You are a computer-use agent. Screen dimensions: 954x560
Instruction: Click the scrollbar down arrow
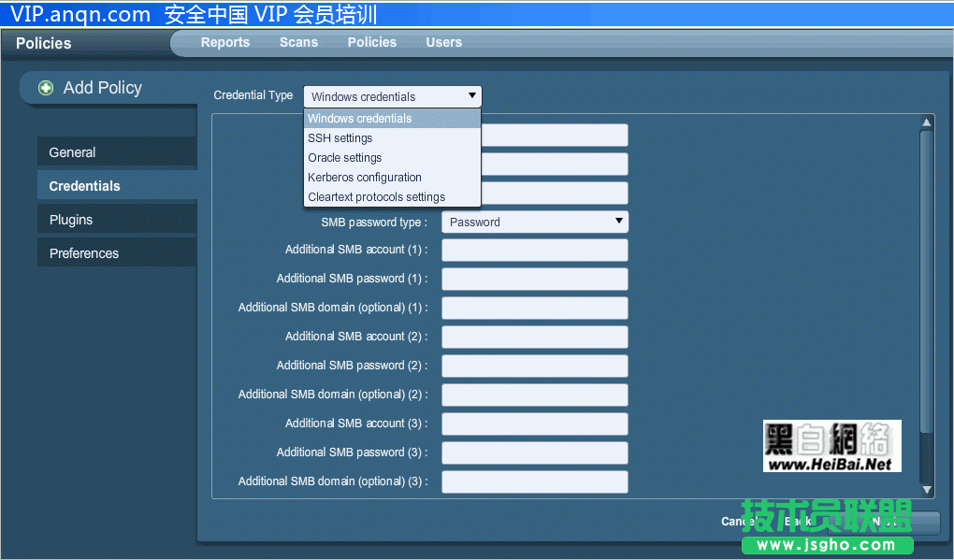click(927, 489)
